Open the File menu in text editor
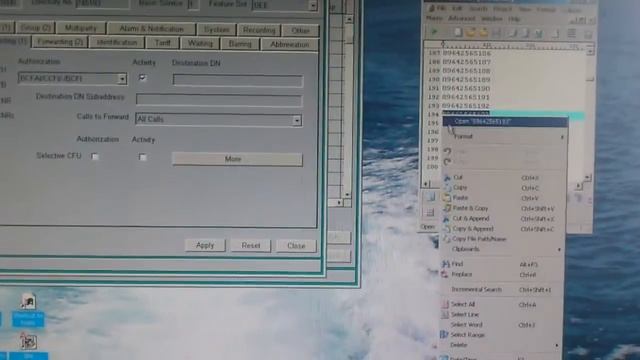The image size is (640, 360). 442,9
